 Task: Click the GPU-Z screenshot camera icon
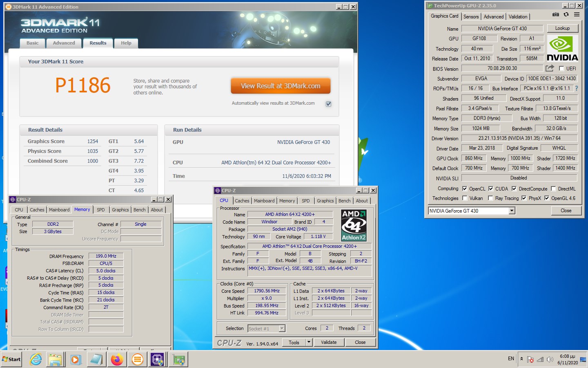[x=556, y=14]
